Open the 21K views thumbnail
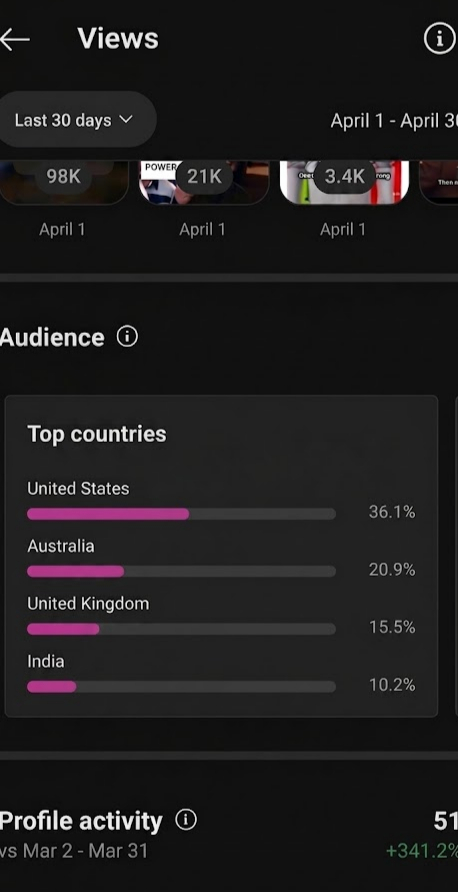 (204, 182)
